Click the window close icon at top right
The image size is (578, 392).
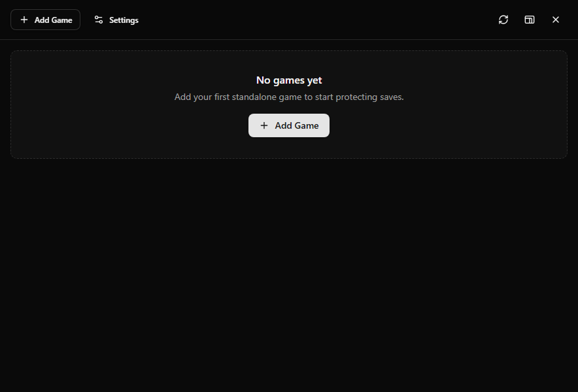[556, 20]
